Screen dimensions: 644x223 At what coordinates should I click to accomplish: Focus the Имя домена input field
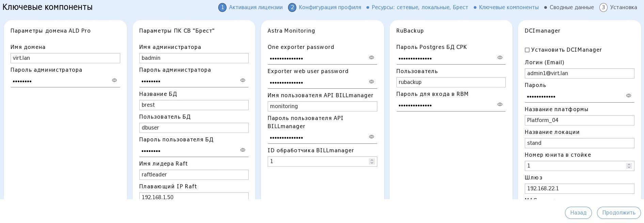click(65, 58)
